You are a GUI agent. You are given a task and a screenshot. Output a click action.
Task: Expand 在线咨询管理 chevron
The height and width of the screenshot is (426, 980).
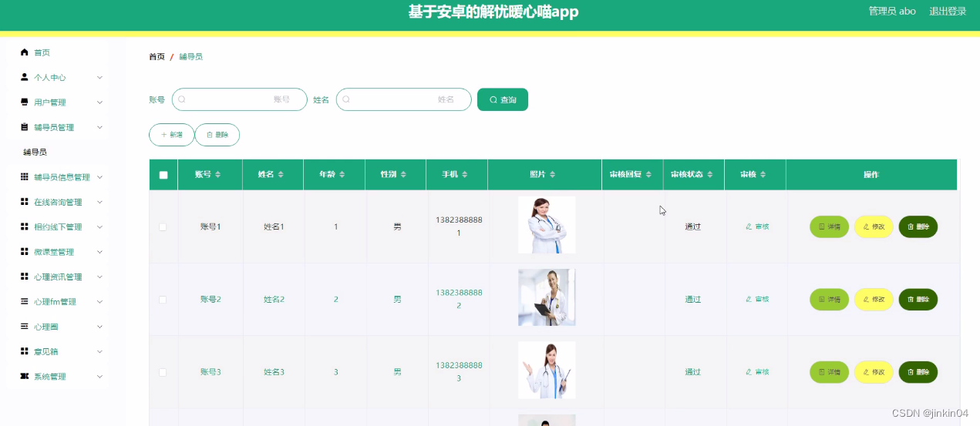100,202
